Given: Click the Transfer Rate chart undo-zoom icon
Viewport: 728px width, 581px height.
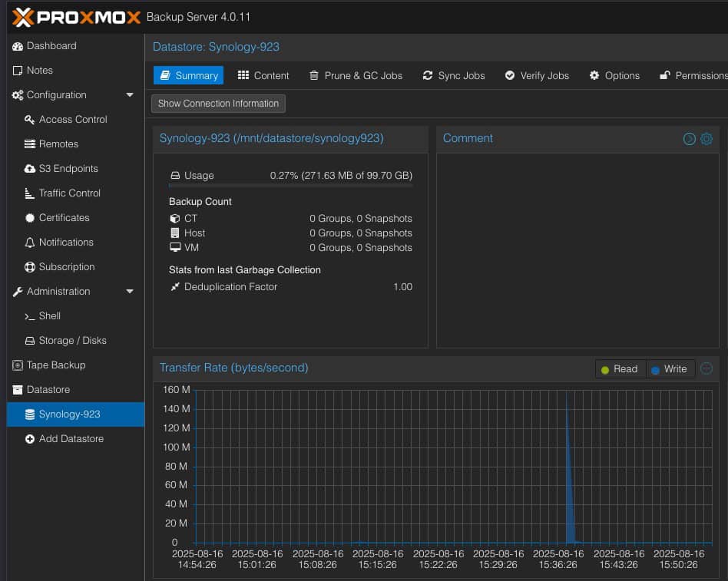Looking at the screenshot, I should pyautogui.click(x=706, y=368).
